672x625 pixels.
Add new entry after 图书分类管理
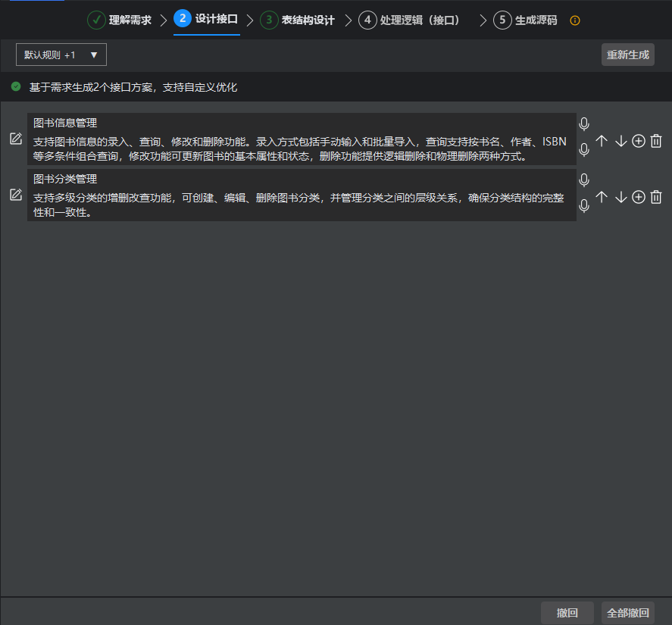point(639,197)
